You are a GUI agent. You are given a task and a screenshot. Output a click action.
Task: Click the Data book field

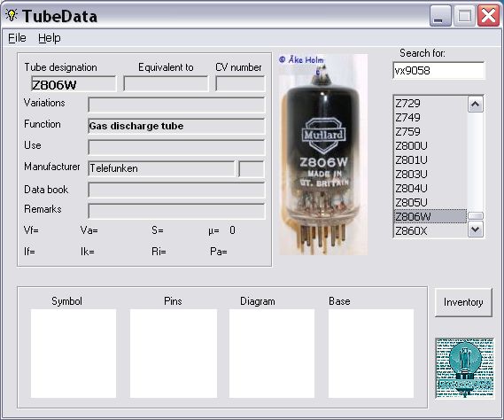coord(176,190)
